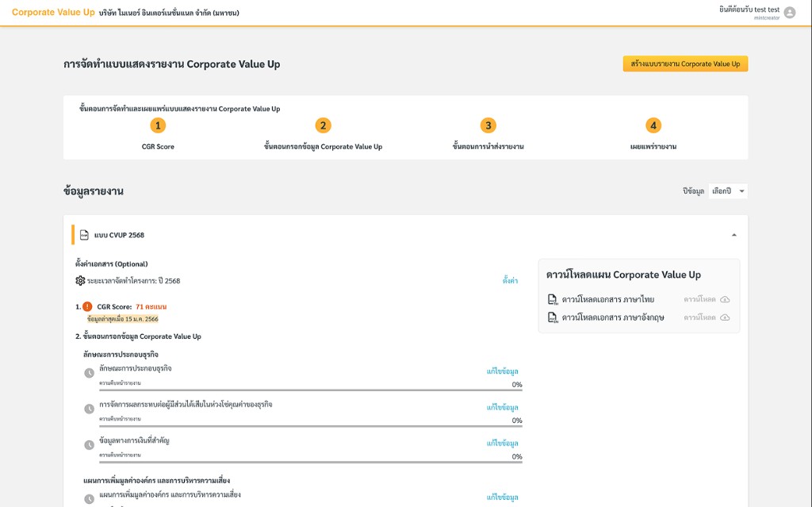Collapse the แบบ CVUP 2568 section arrow
This screenshot has height=507, width=812.
pos(733,235)
